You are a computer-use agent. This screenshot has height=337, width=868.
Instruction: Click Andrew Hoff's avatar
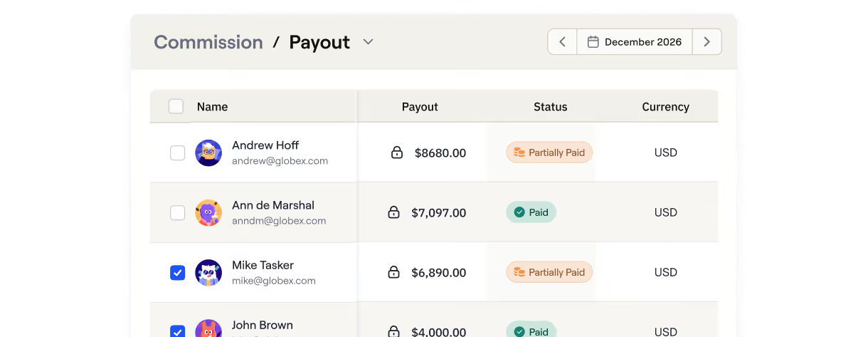click(208, 152)
